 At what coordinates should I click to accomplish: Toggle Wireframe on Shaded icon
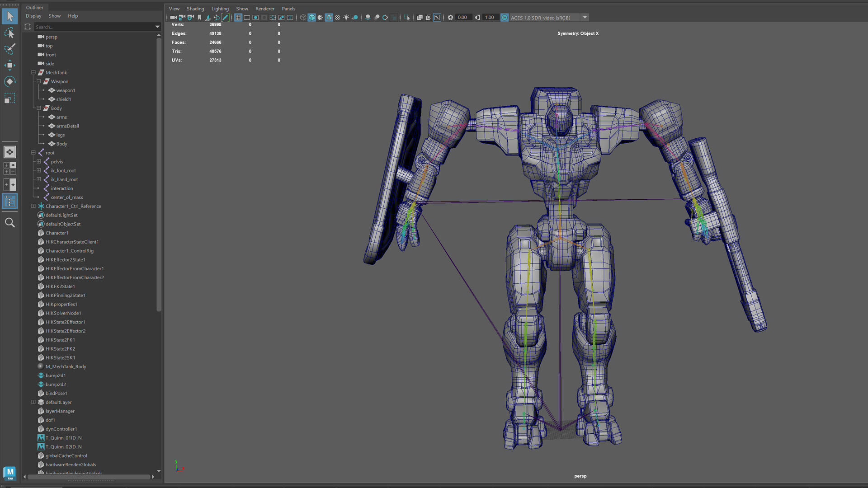329,18
